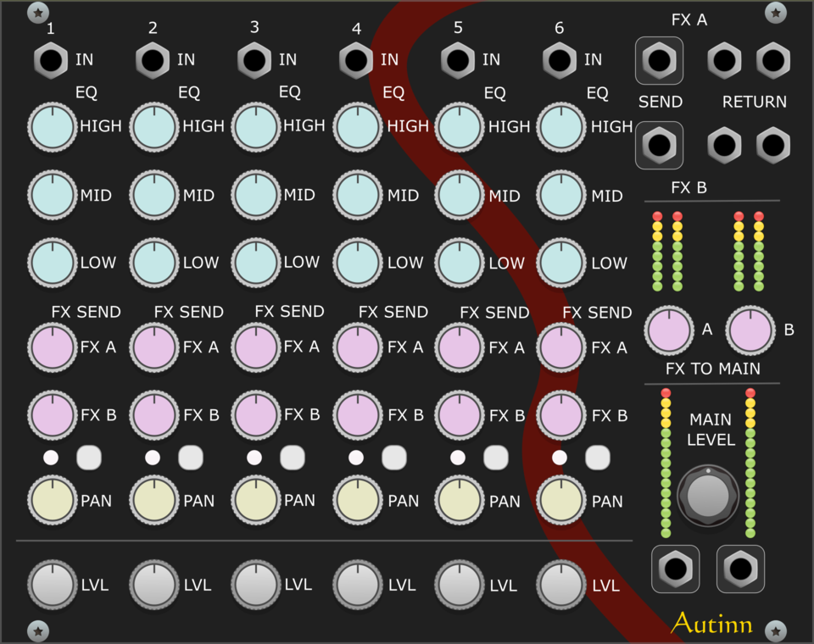Click the MAIN LEVEL knob
814x644 pixels.
pyautogui.click(x=708, y=496)
